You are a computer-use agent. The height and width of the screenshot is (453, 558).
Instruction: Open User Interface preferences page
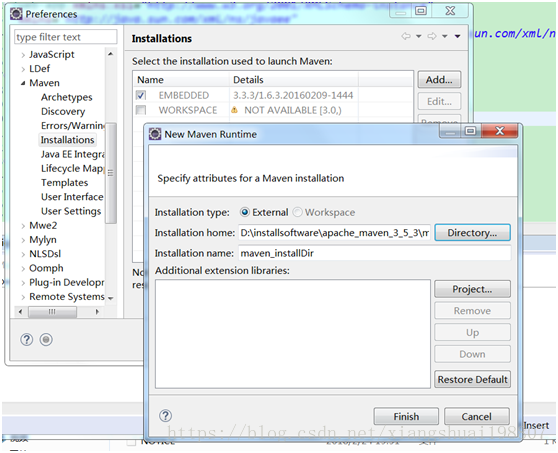(72, 197)
